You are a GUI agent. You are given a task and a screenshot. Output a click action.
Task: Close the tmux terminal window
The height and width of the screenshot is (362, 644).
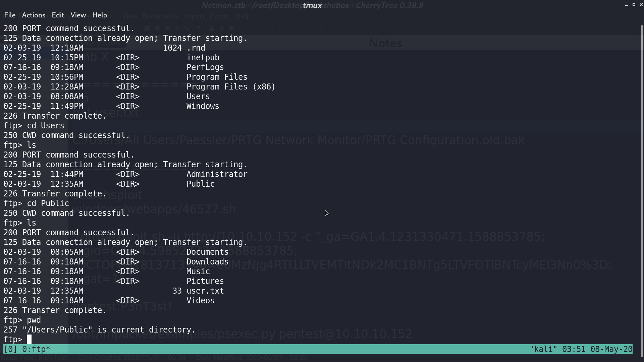641,5
